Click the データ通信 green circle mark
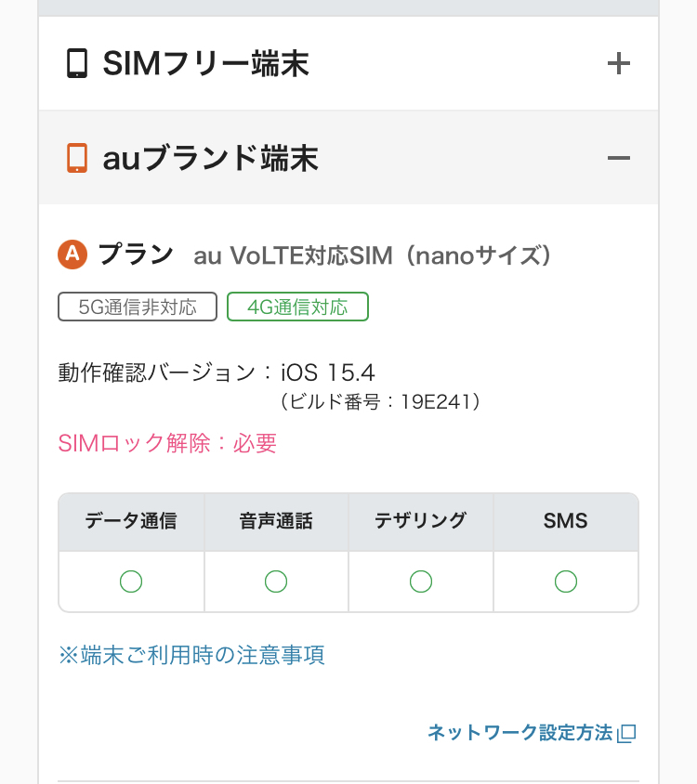Viewport: 697px width, 784px height. (x=131, y=581)
